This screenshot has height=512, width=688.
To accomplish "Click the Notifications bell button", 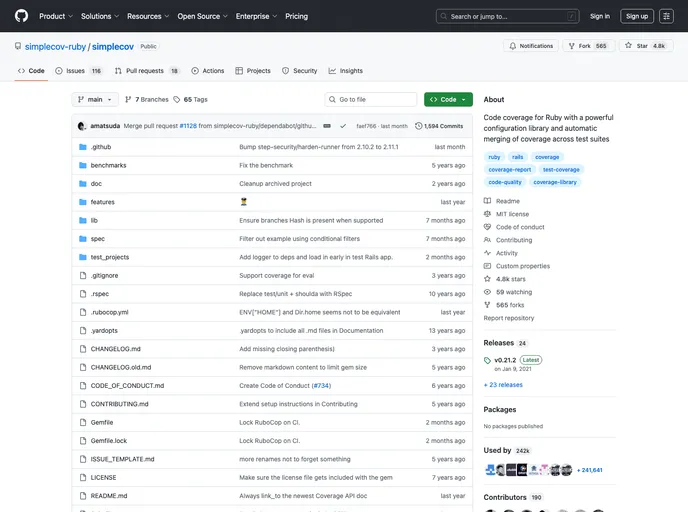I will coord(531,46).
